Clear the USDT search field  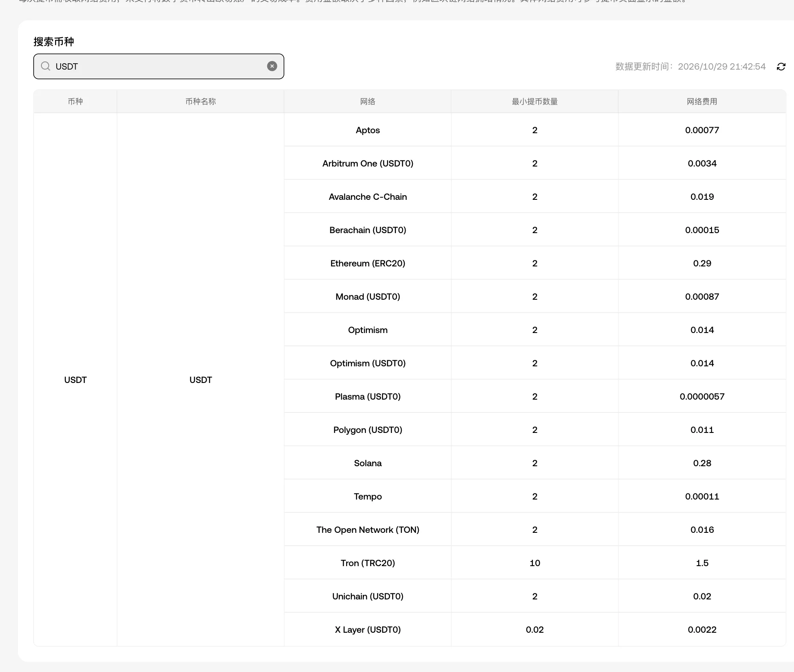click(272, 66)
